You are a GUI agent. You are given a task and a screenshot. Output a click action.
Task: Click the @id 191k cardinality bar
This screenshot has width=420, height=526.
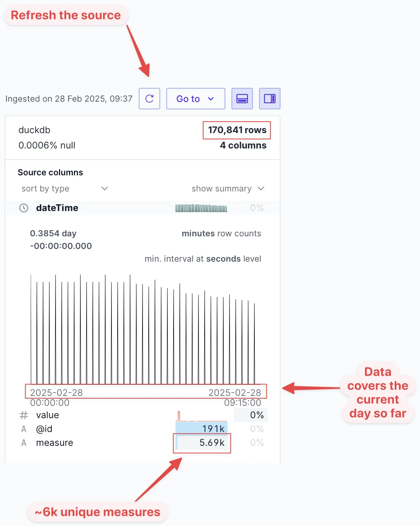202,429
